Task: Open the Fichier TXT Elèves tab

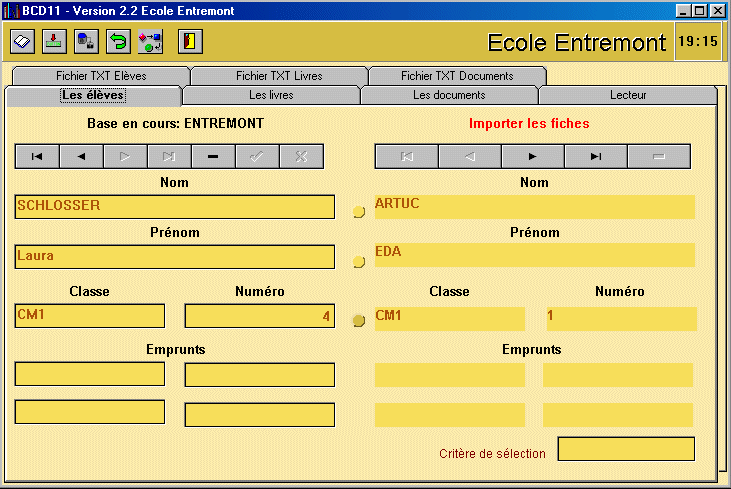Action: point(101,76)
